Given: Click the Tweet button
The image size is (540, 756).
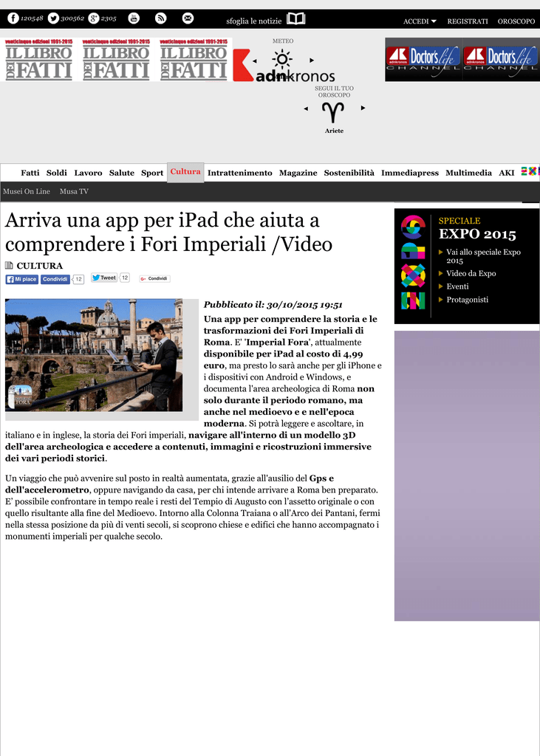Looking at the screenshot, I should click(104, 278).
